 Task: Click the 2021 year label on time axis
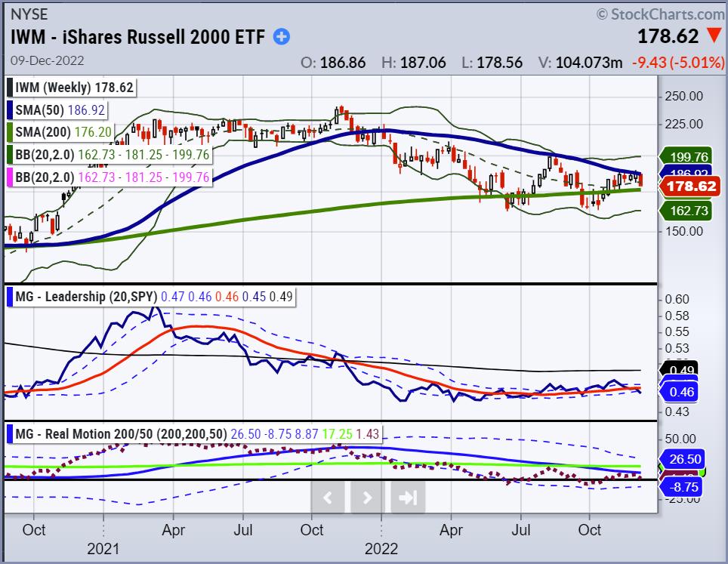click(103, 549)
